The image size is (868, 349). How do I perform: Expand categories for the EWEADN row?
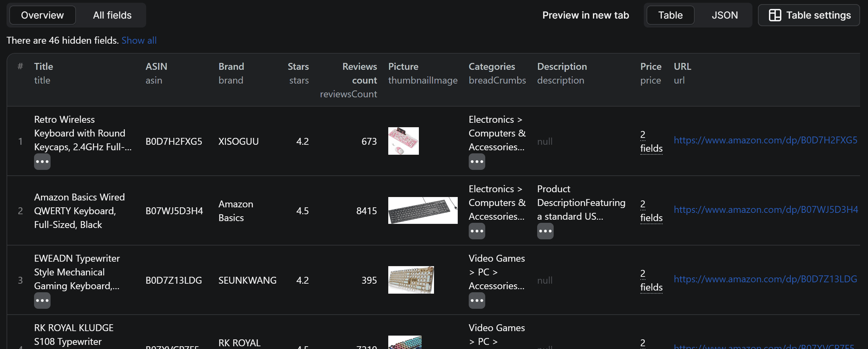click(x=477, y=301)
